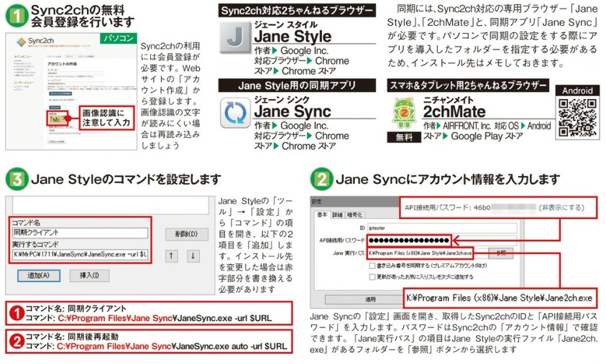Click the パソコン green label

pyautogui.click(x=119, y=38)
